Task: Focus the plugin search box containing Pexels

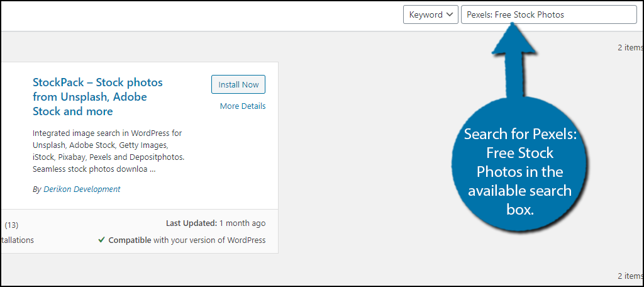Action: [x=548, y=14]
